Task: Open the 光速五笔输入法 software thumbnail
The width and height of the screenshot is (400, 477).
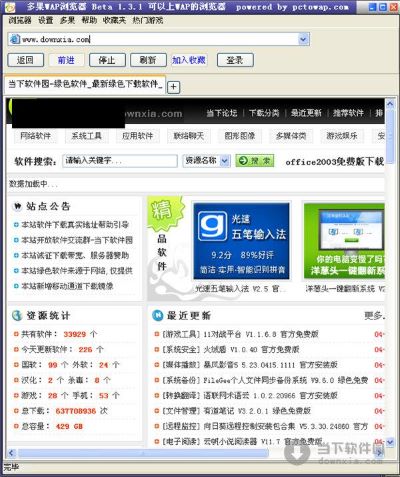Action: pyautogui.click(x=241, y=241)
